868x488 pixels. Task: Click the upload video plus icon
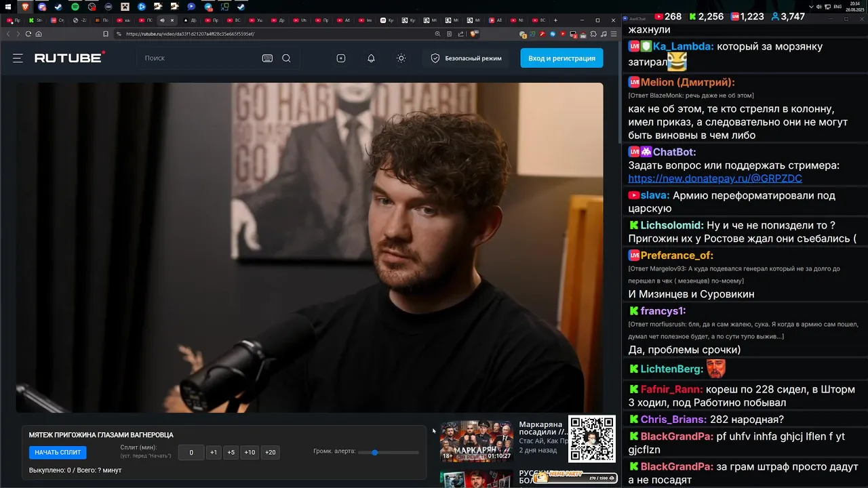(341, 58)
